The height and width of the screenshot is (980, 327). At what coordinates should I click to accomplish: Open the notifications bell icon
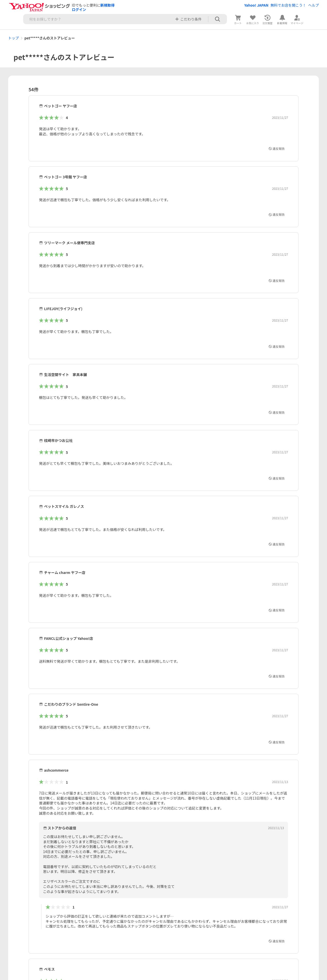pyautogui.click(x=282, y=19)
